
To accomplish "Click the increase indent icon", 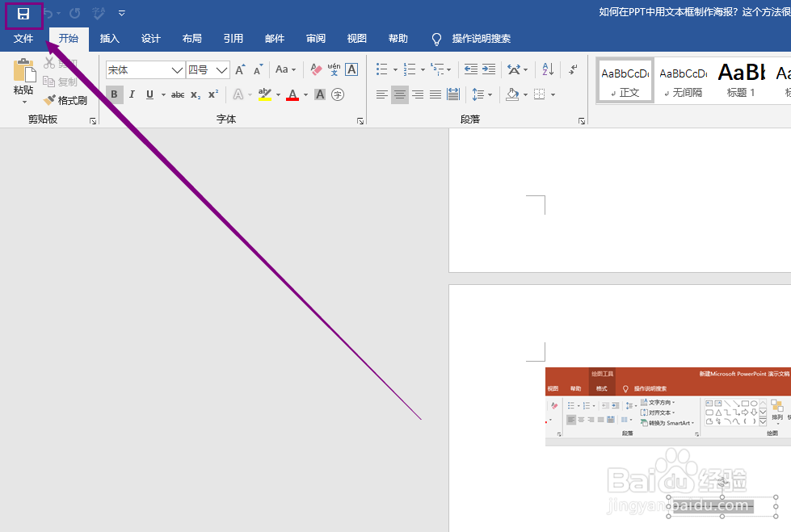I will coord(489,69).
